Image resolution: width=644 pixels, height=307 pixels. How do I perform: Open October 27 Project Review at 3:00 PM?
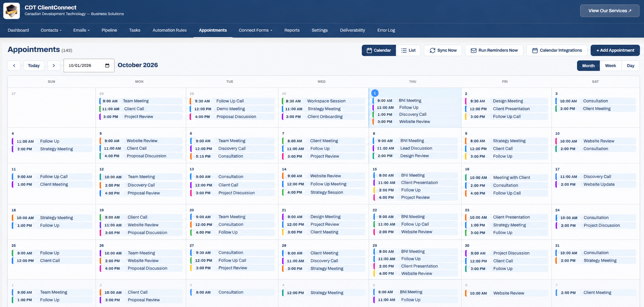pyautogui.click(x=232, y=268)
